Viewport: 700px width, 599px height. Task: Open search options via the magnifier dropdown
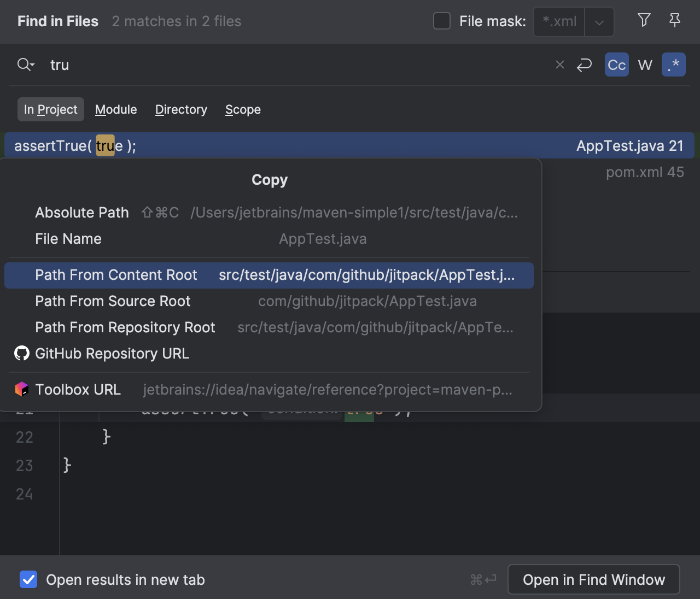click(x=25, y=64)
